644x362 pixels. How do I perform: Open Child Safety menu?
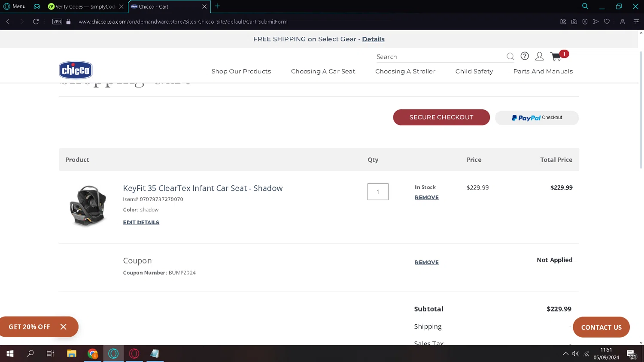tap(474, 71)
